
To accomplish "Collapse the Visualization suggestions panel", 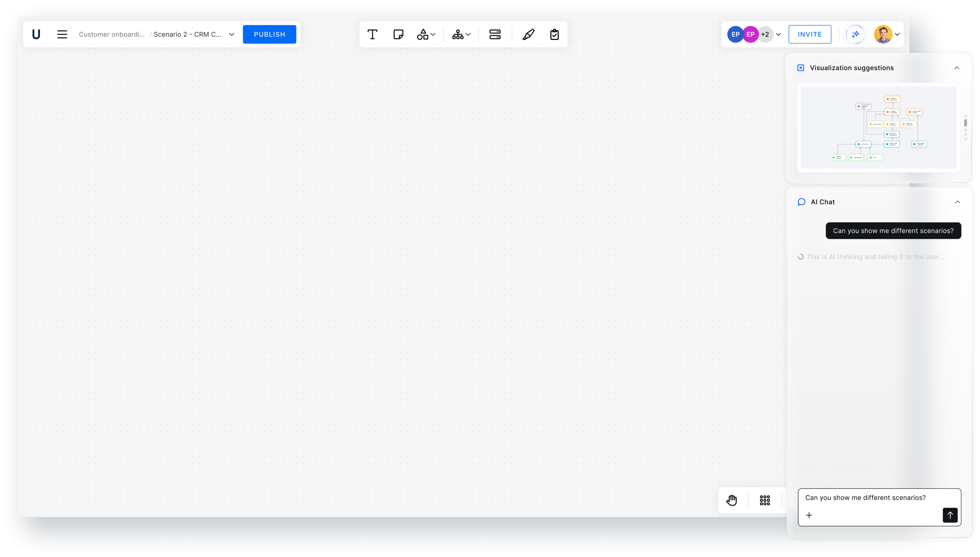I will coord(956,68).
